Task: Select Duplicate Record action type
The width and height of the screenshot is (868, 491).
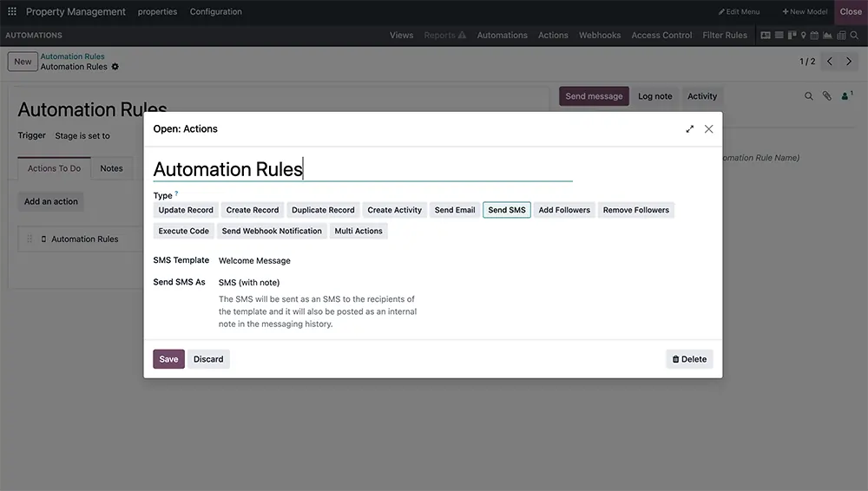Action: 323,210
